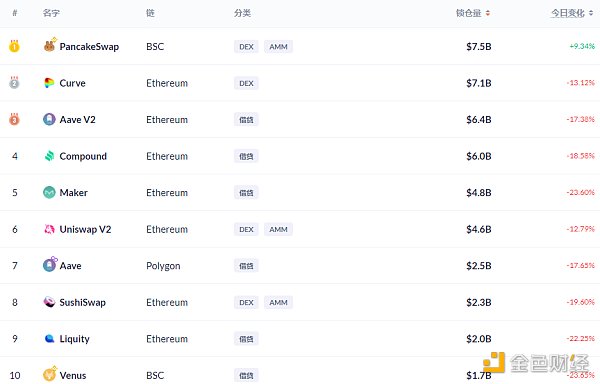Click the Curve rainbow logo icon
Screen dimensions: 600x384
49,83
